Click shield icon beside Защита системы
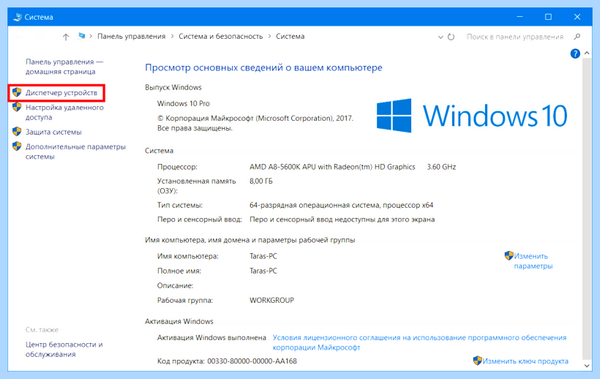Screen dimensions: 600x379 tap(16, 132)
